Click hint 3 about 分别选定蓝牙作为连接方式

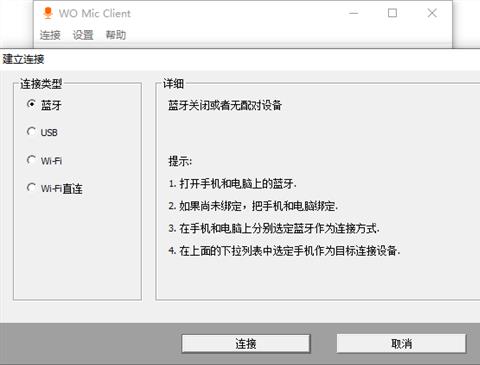point(274,228)
